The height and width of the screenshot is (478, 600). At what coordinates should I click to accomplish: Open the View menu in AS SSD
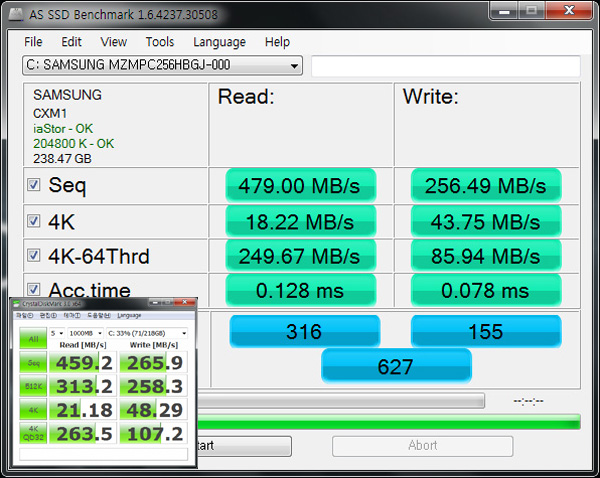[114, 42]
